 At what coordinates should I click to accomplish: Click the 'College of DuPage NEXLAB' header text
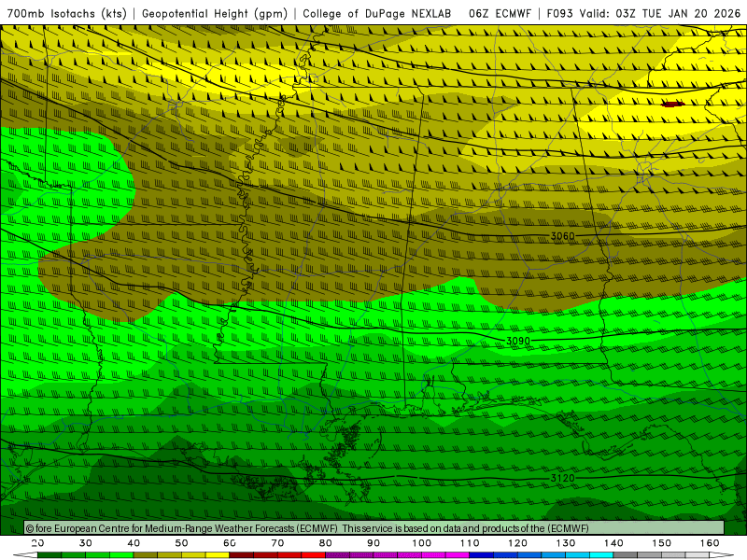pos(377,13)
